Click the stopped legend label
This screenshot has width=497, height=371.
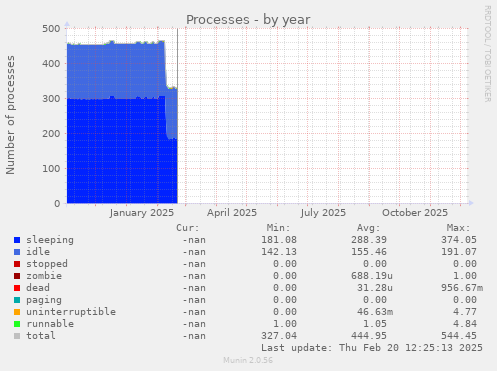[47, 264]
